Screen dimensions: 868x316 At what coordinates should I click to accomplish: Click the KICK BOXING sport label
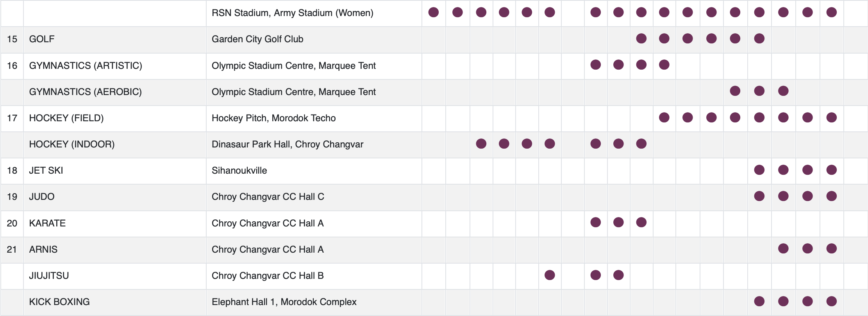point(59,302)
